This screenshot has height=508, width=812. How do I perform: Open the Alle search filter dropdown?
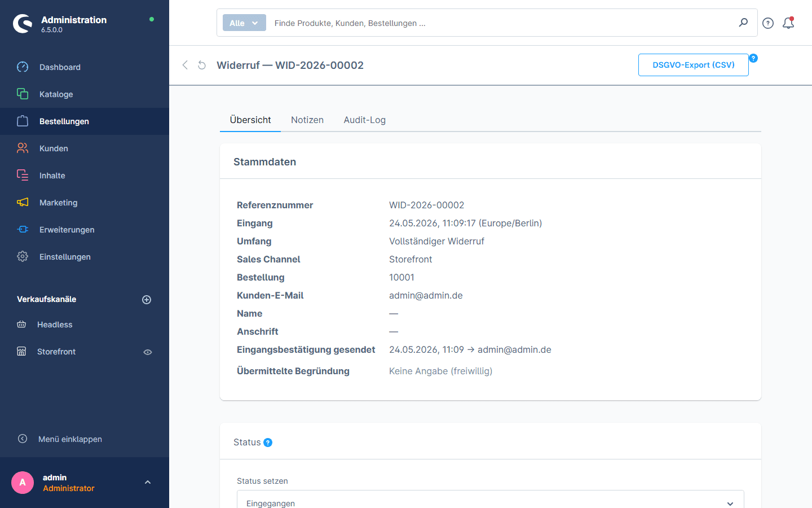244,23
